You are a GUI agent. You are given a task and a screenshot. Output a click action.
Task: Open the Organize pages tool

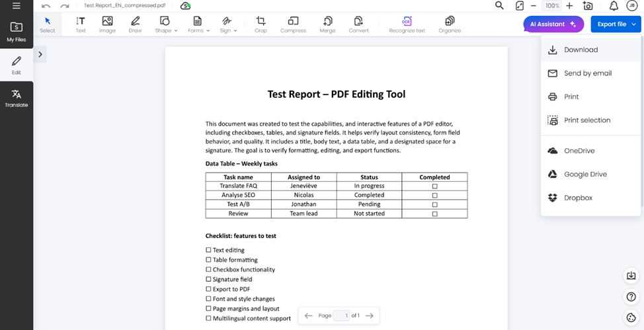pos(450,24)
